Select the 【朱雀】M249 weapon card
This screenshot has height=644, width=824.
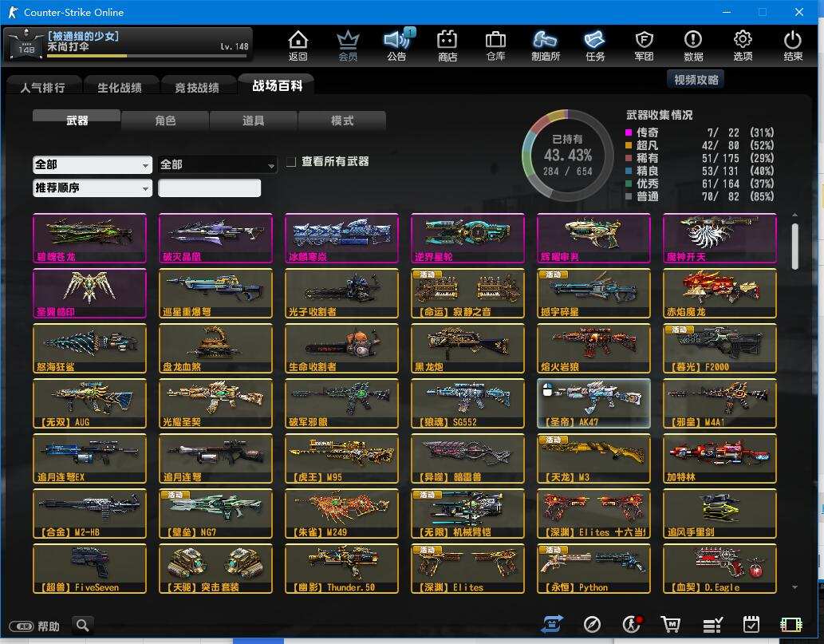(341, 514)
